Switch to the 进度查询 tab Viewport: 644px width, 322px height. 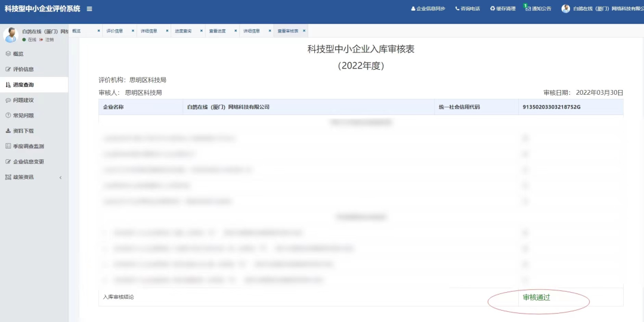pos(183,31)
